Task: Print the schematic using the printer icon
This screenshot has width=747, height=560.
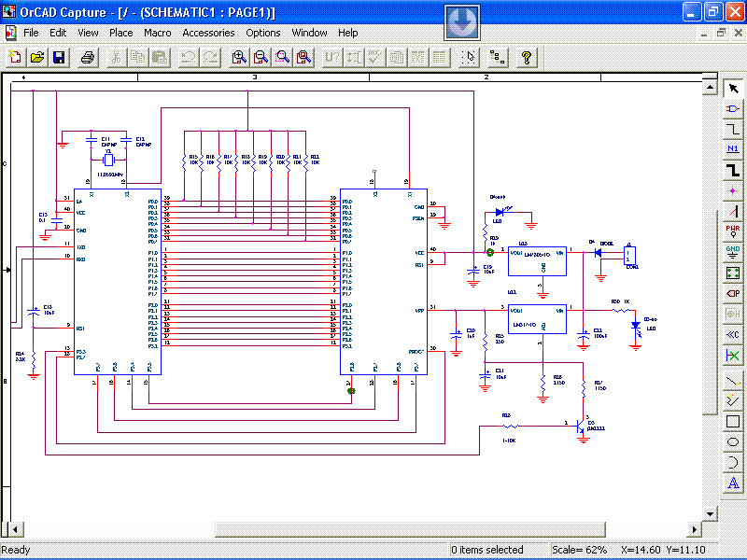Action: [87, 57]
